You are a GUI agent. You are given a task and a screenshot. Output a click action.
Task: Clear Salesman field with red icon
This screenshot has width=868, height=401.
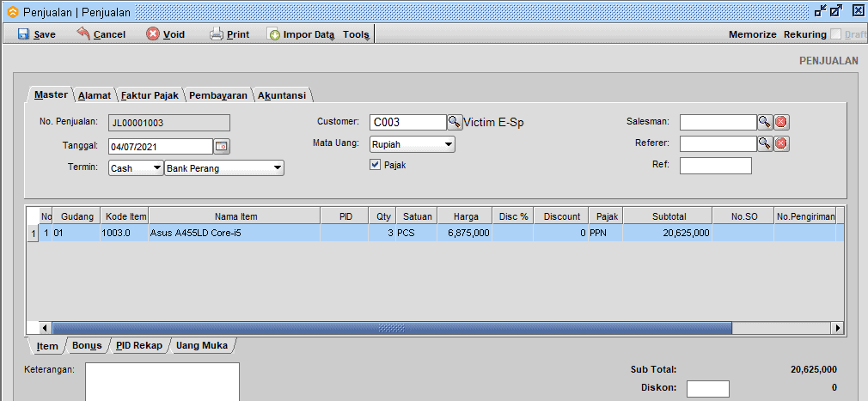pyautogui.click(x=780, y=123)
